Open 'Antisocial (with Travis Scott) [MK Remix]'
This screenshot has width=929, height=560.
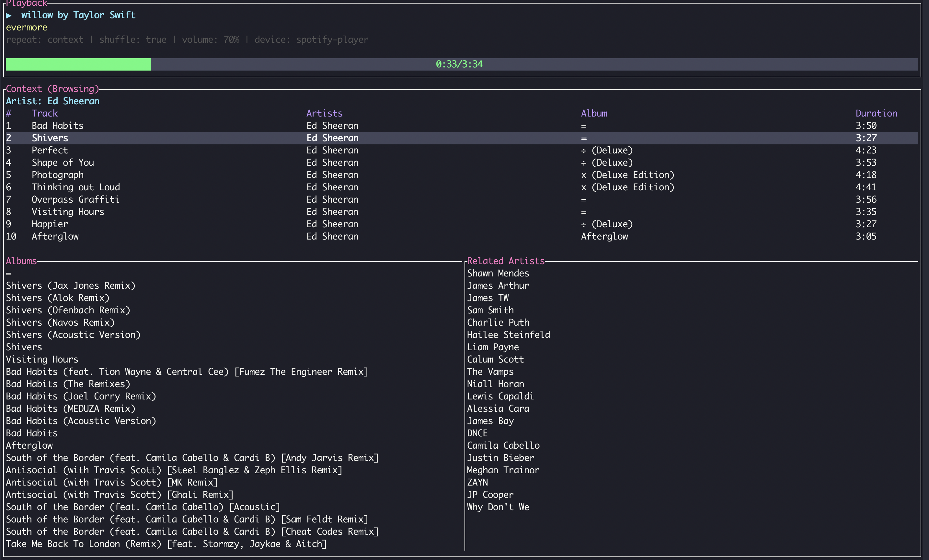tap(112, 483)
